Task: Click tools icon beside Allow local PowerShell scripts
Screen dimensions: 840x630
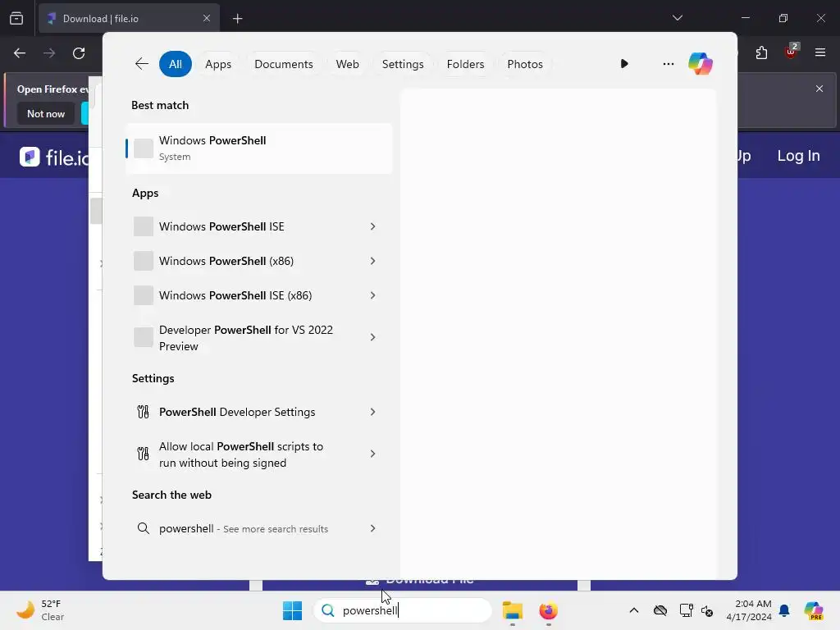Action: click(143, 454)
